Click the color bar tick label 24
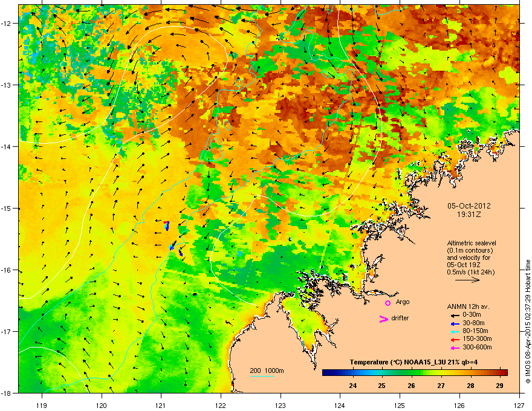The image size is (532, 411). (353, 386)
